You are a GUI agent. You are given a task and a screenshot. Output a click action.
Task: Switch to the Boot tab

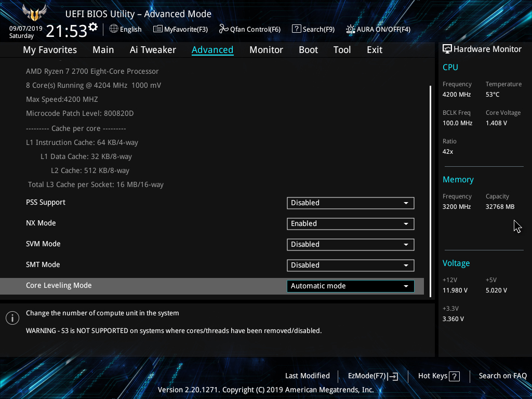[x=308, y=50]
